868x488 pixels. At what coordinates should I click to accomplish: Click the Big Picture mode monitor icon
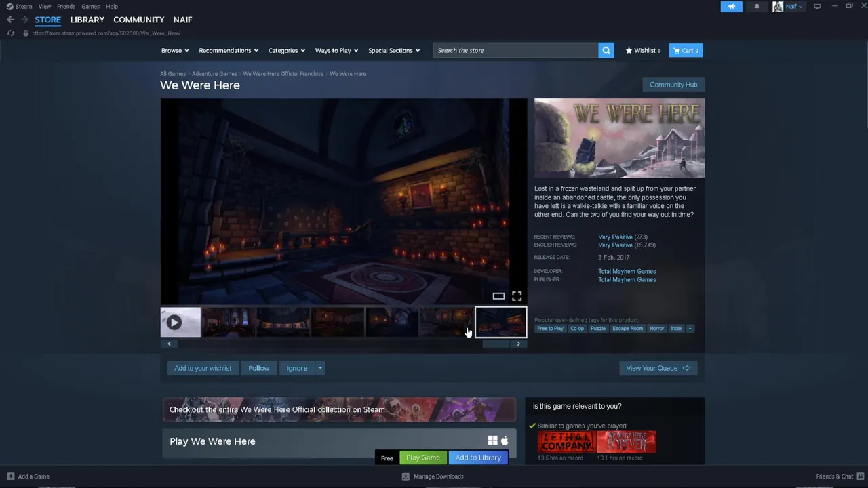click(x=817, y=6)
